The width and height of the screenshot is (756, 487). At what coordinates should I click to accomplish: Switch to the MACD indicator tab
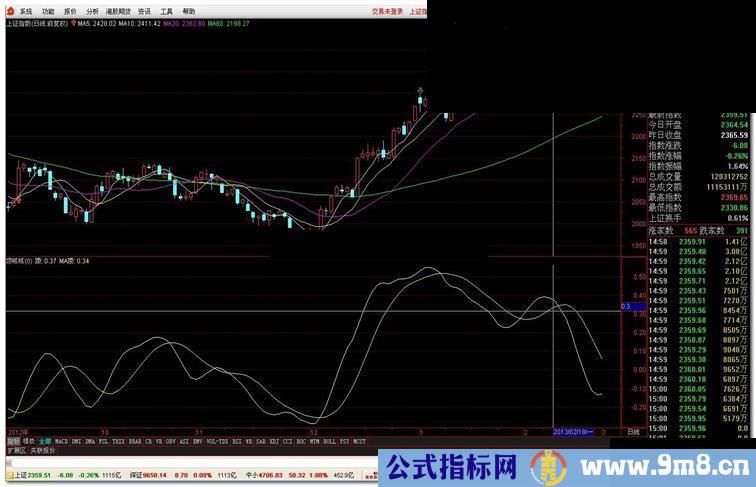click(x=61, y=440)
